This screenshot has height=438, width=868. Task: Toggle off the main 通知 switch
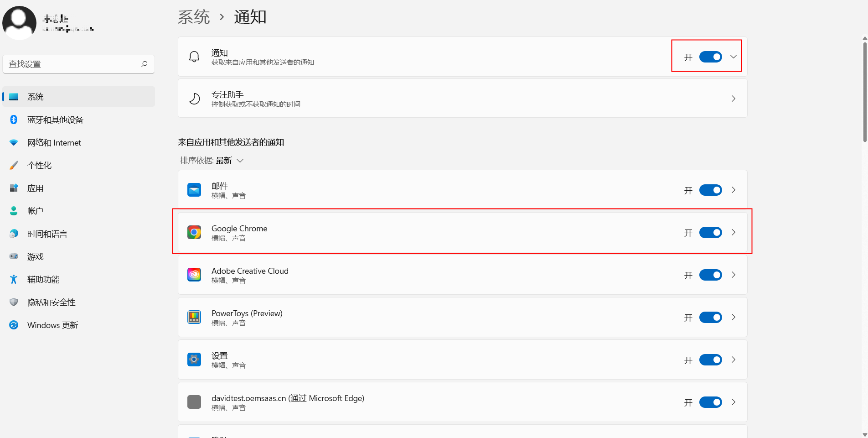click(711, 57)
